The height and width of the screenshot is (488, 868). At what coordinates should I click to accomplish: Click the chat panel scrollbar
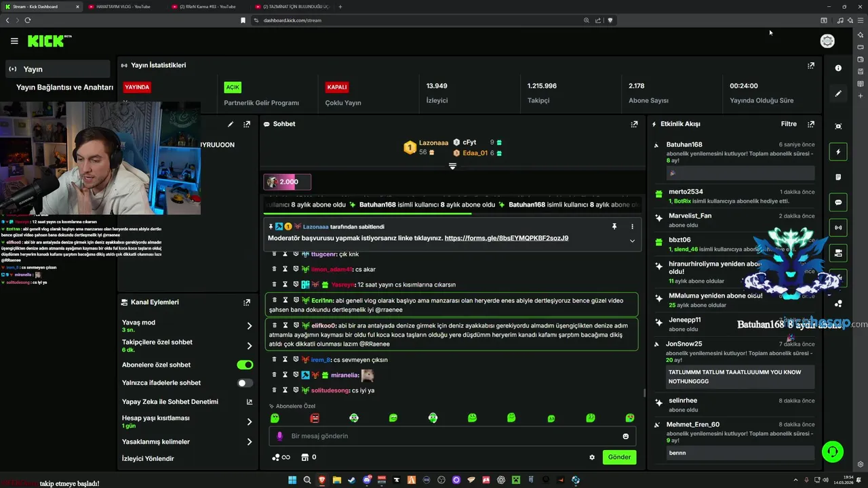click(x=644, y=393)
